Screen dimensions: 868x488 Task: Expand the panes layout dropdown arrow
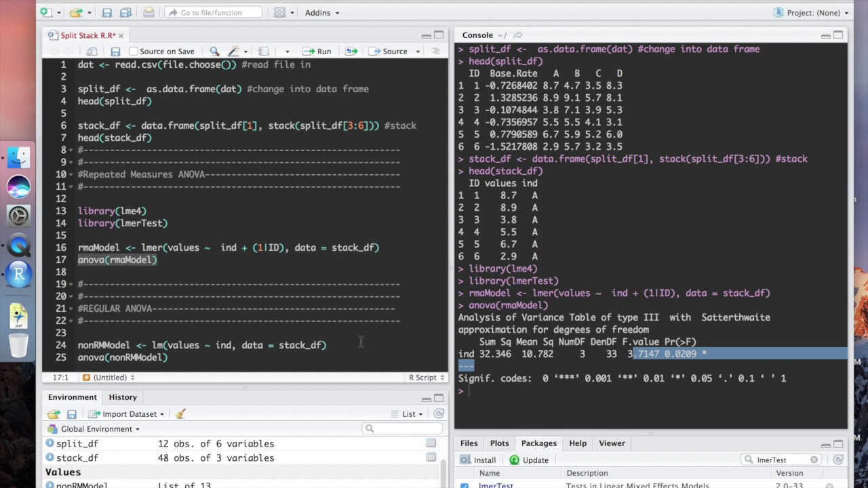click(x=292, y=13)
